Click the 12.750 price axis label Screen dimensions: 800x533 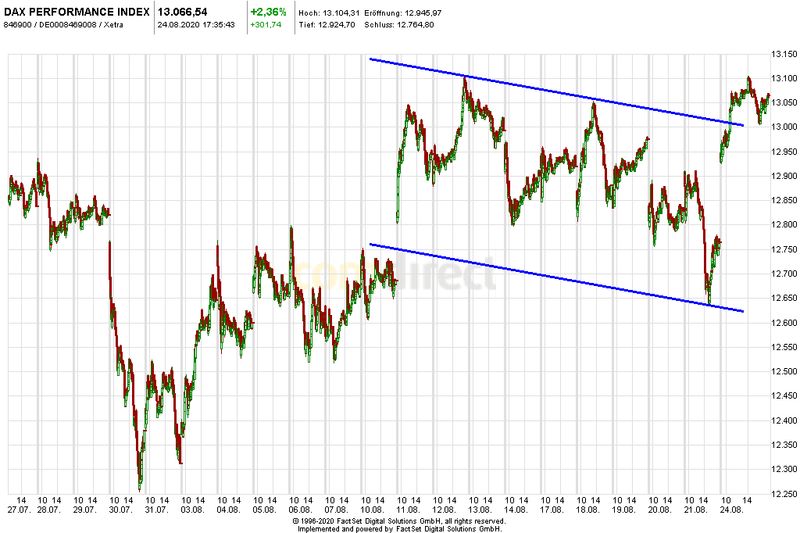(x=784, y=249)
